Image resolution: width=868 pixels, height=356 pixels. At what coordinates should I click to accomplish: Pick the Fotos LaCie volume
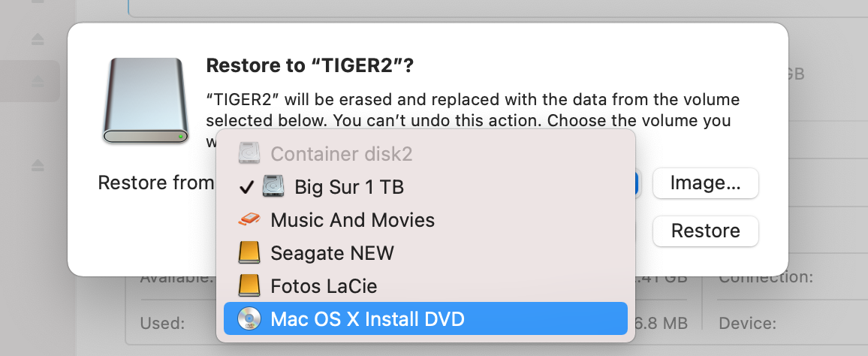[x=425, y=285]
